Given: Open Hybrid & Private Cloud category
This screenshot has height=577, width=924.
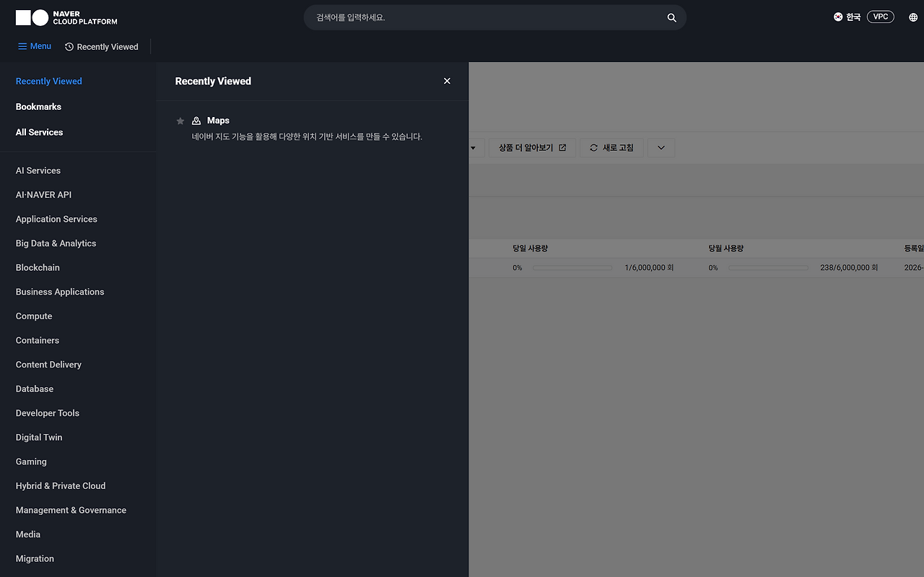Looking at the screenshot, I should [61, 486].
